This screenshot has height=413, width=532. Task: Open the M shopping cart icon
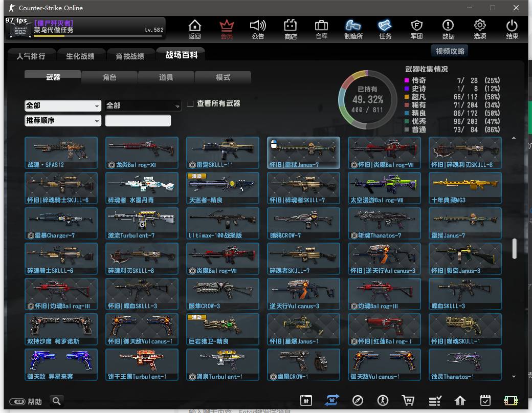408,400
